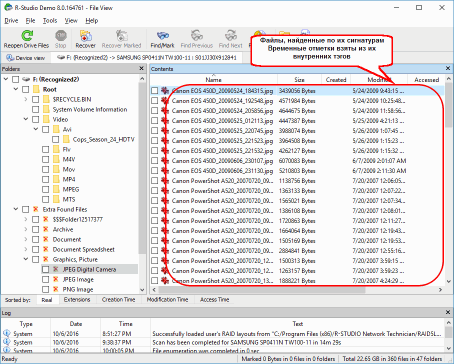Click the MPEG folder icon
Viewport: 454px width, 364px height.
56,189
